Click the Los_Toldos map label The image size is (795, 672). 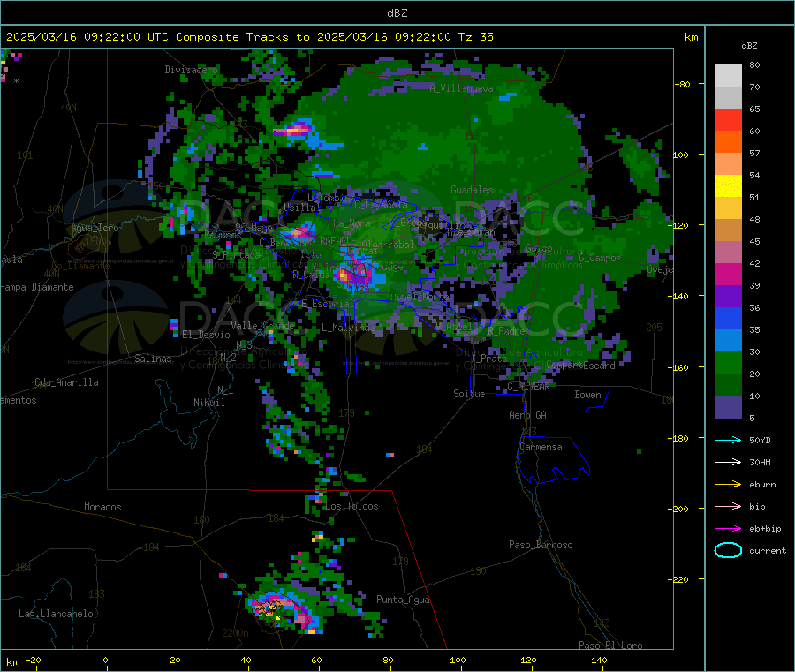(x=352, y=506)
